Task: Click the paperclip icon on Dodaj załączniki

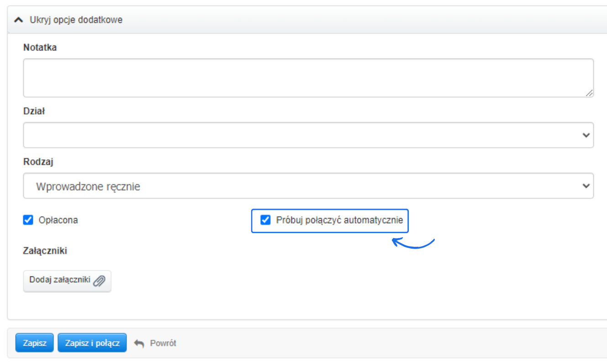Action: (99, 281)
